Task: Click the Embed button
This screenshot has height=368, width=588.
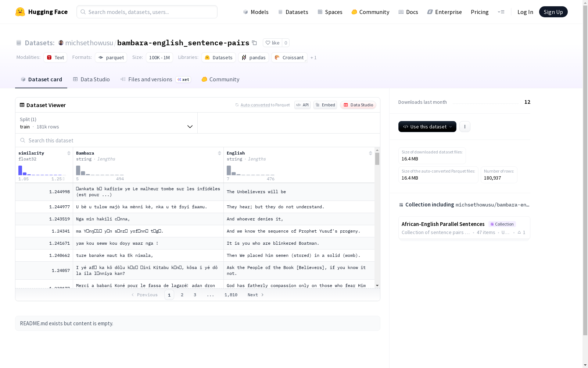Action: pyautogui.click(x=325, y=105)
